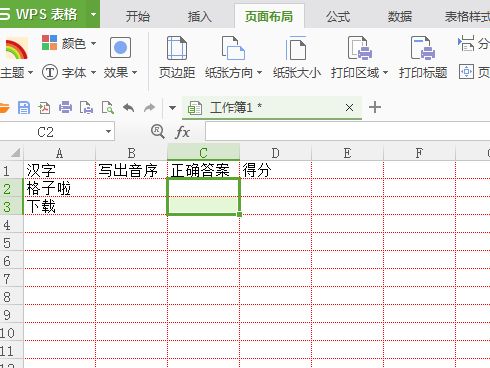Switch to the 表格样式 tab
The width and height of the screenshot is (490, 368).
[x=467, y=16]
